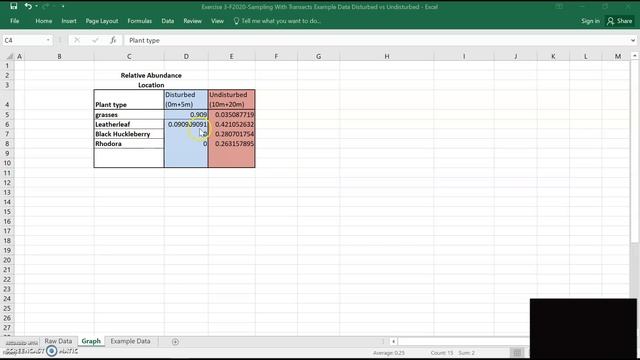Click the lightbulb Tell Me icon
The image size is (640, 360).
pos(236,21)
